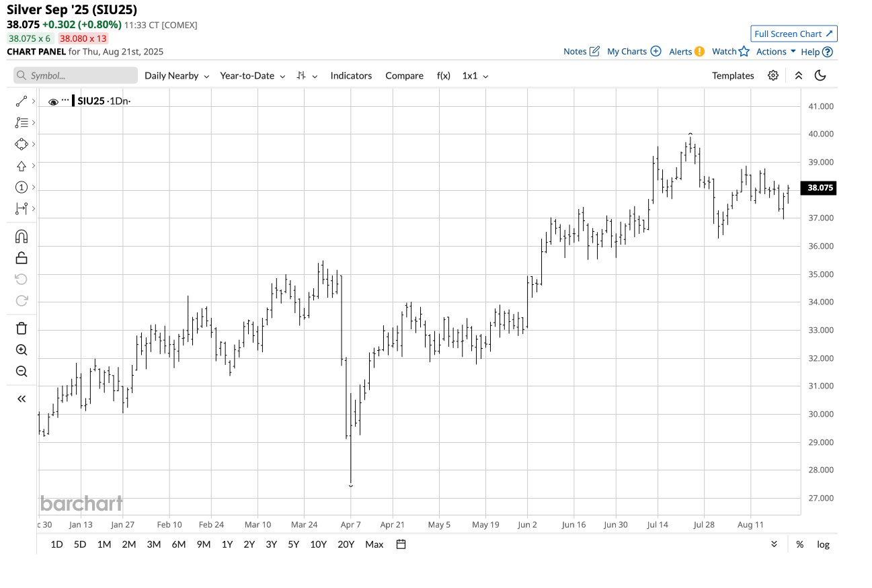Open the chart settings gear
Image resolution: width=872 pixels, height=588 pixels.
click(x=772, y=75)
